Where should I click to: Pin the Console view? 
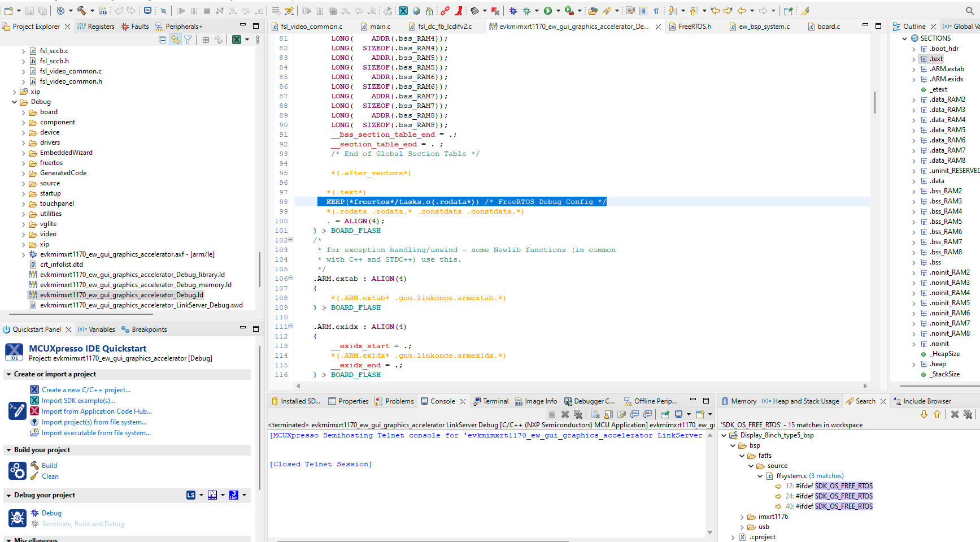tap(665, 414)
